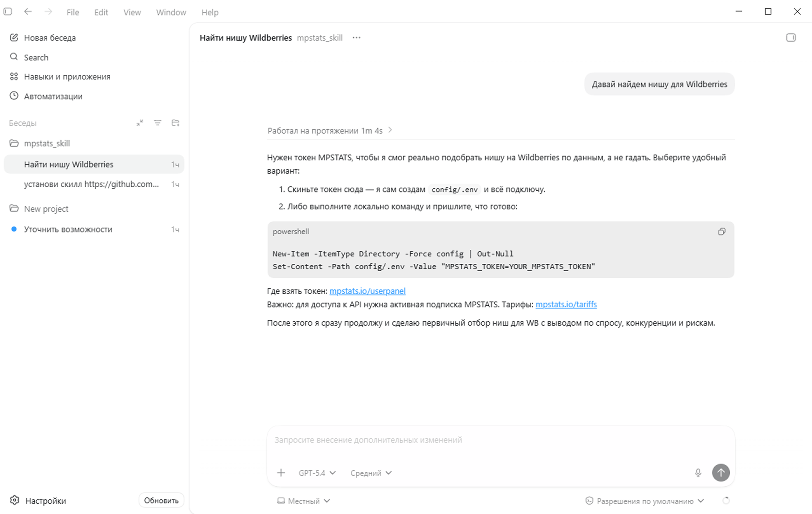The height and width of the screenshot is (514, 812).
Task: Open Навыки и приложения section
Action: tap(67, 77)
